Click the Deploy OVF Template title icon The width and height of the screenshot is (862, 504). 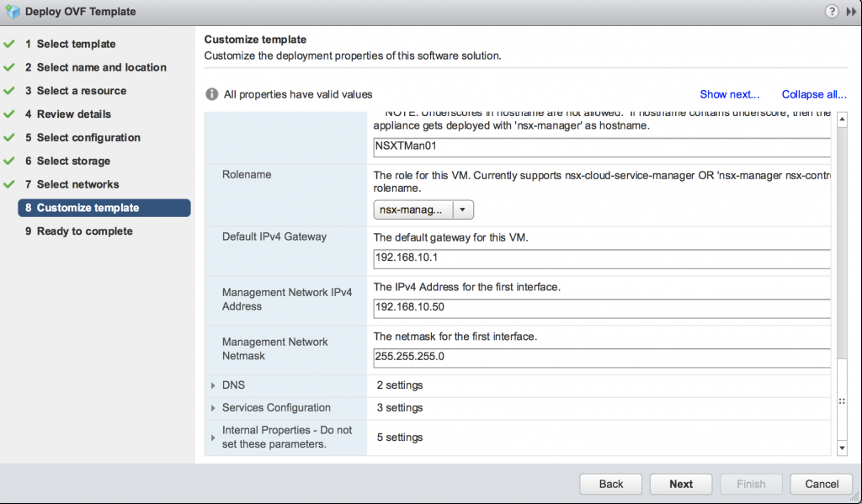[12, 12]
